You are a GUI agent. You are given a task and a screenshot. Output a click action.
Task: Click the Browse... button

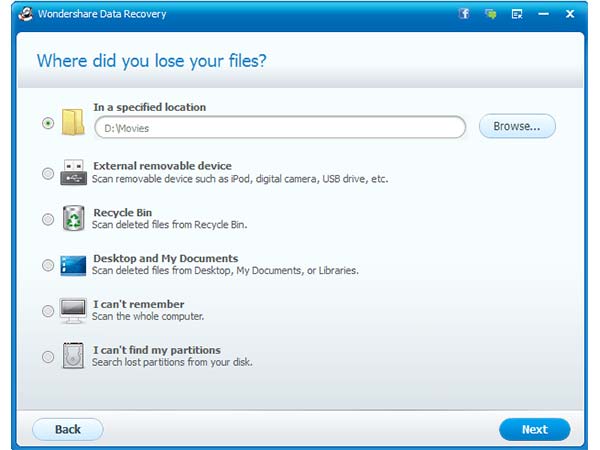517,126
